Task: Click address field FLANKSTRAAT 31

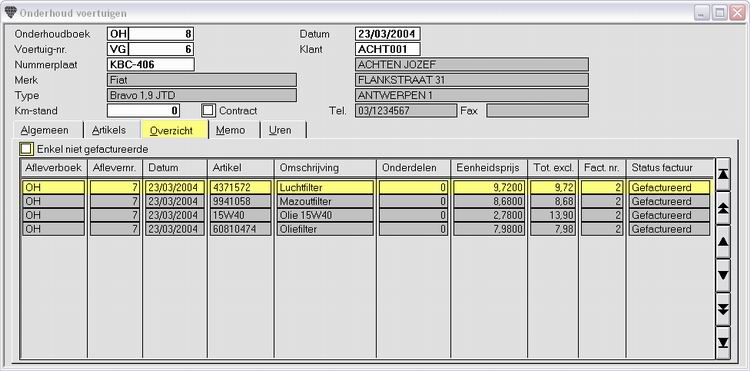Action: pyautogui.click(x=472, y=80)
